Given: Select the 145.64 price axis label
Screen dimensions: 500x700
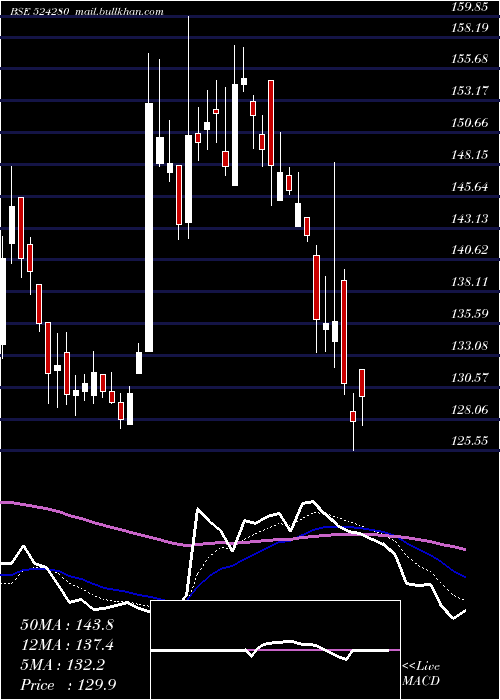Looking at the screenshot, I should [x=471, y=187].
